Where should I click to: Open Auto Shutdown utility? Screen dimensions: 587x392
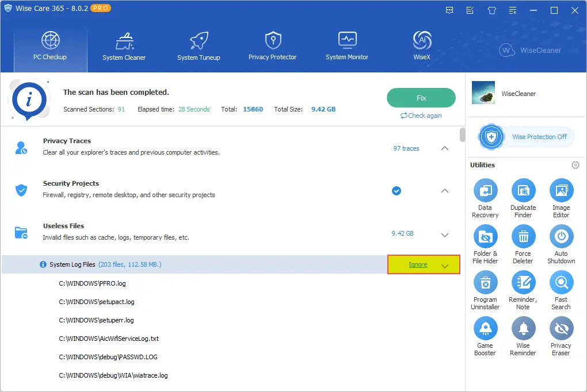tap(561, 245)
